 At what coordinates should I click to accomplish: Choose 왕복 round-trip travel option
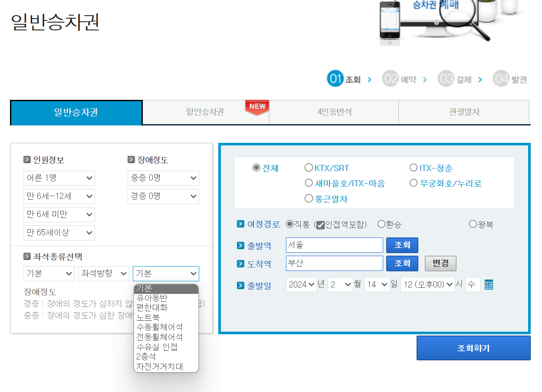coord(473,224)
